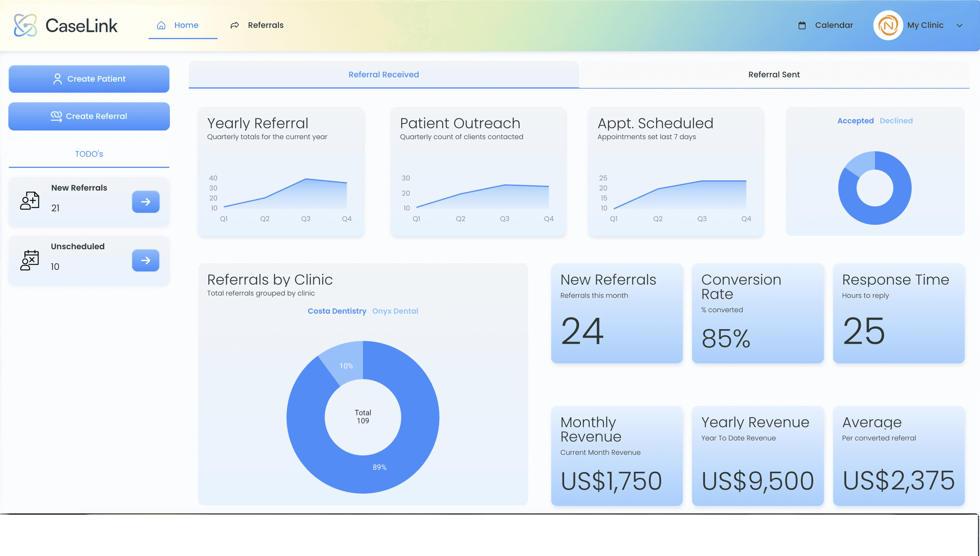The height and width of the screenshot is (556, 980).
Task: Switch to the Referral Sent tab
Action: coord(774,74)
